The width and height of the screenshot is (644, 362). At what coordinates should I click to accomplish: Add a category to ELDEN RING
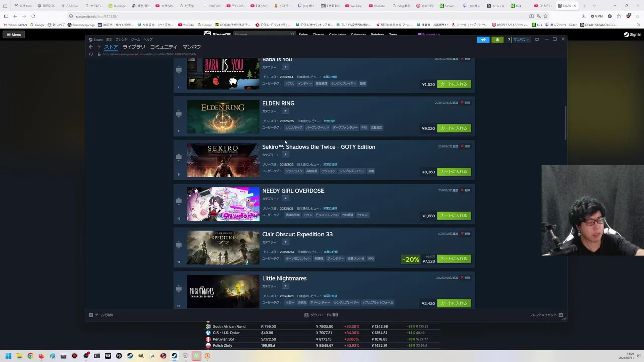click(285, 111)
